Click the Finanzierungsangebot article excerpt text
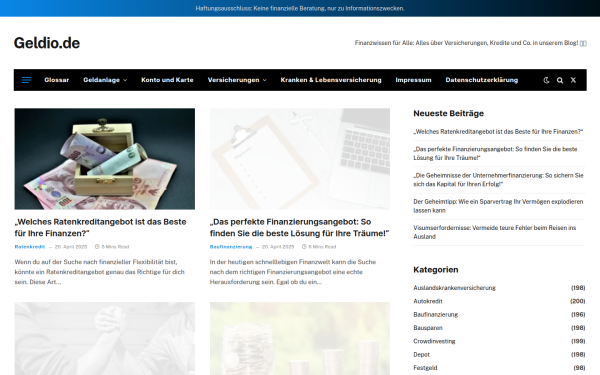The height and width of the screenshot is (375, 600). (293, 272)
